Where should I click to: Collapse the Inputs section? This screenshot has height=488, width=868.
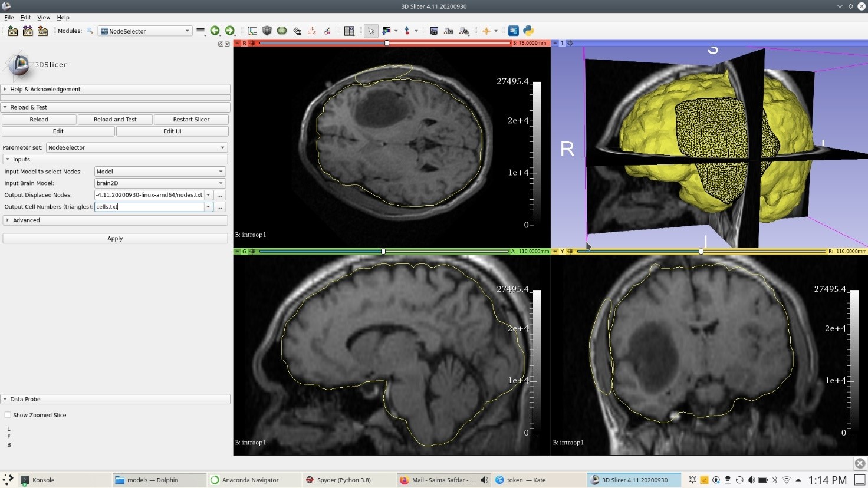(x=115, y=159)
